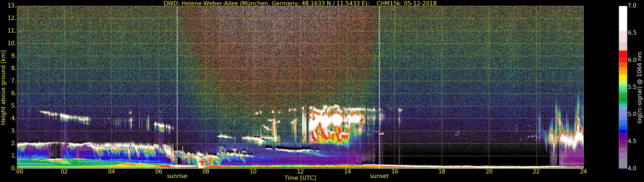
Task: Click the chart title with CHM15k date
Action: pos(300,3)
